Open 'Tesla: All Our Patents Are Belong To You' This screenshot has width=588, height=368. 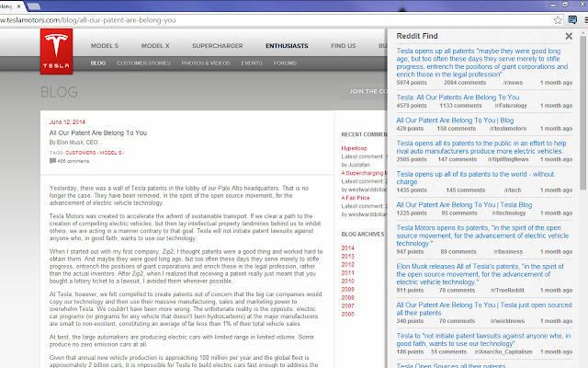click(x=458, y=98)
